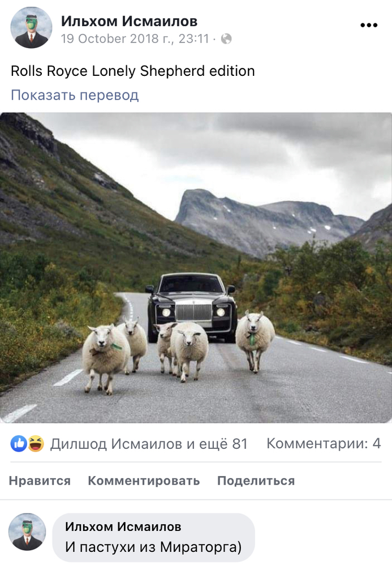392x566 pixels.
Task: Click the sheep with green tag on right
Action: pyautogui.click(x=255, y=339)
